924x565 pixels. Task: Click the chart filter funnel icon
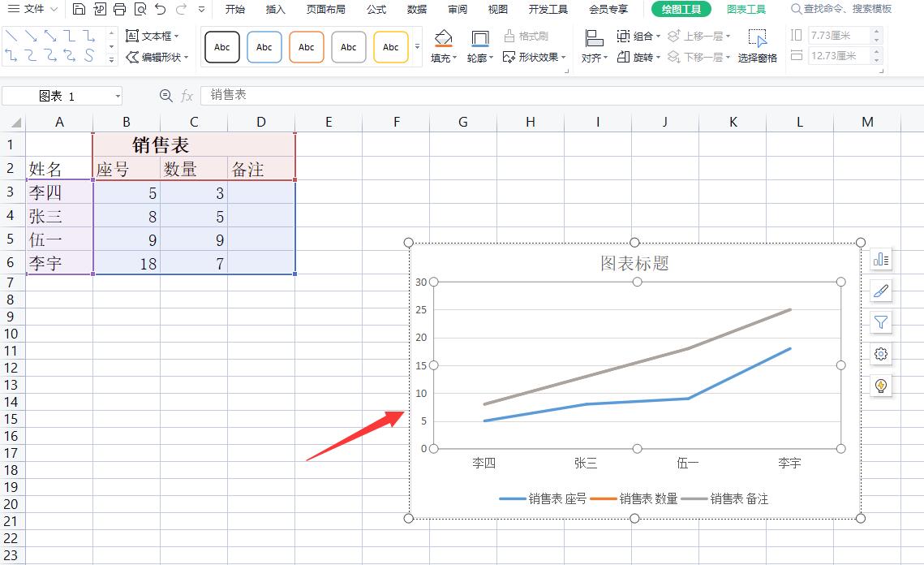(881, 323)
